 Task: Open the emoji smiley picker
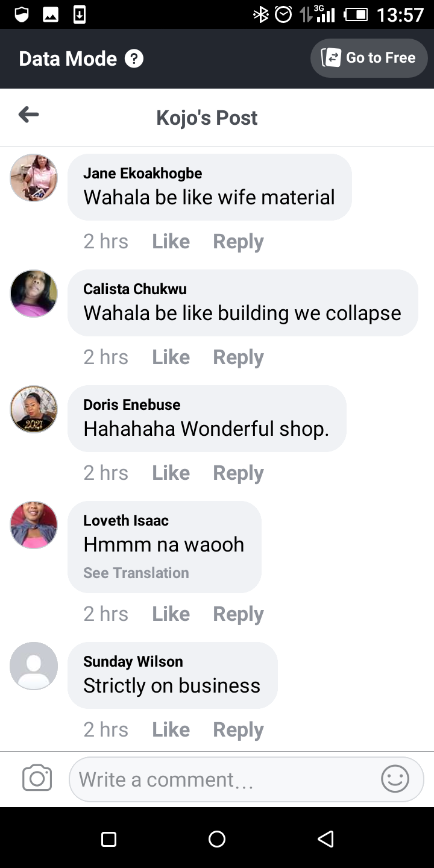pyautogui.click(x=395, y=779)
